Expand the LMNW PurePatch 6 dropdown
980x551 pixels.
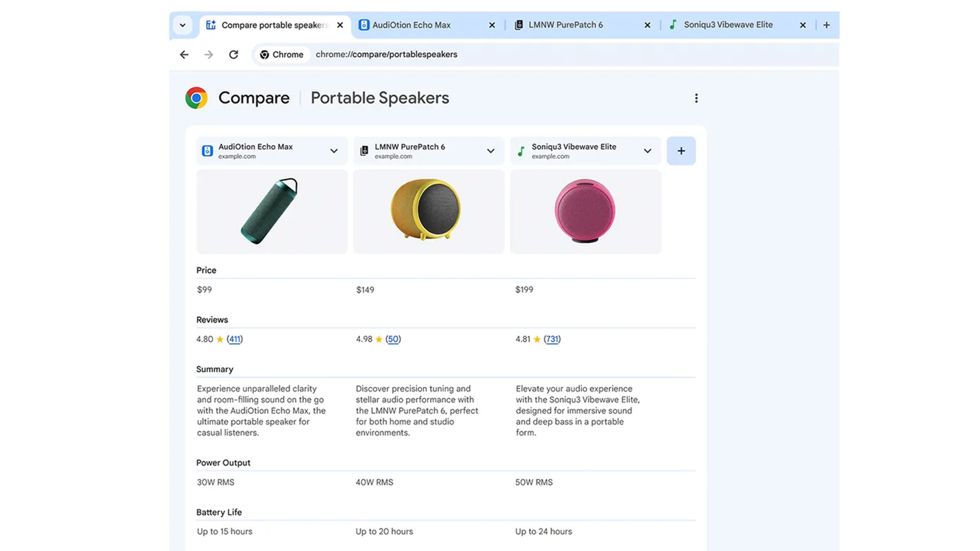click(492, 151)
